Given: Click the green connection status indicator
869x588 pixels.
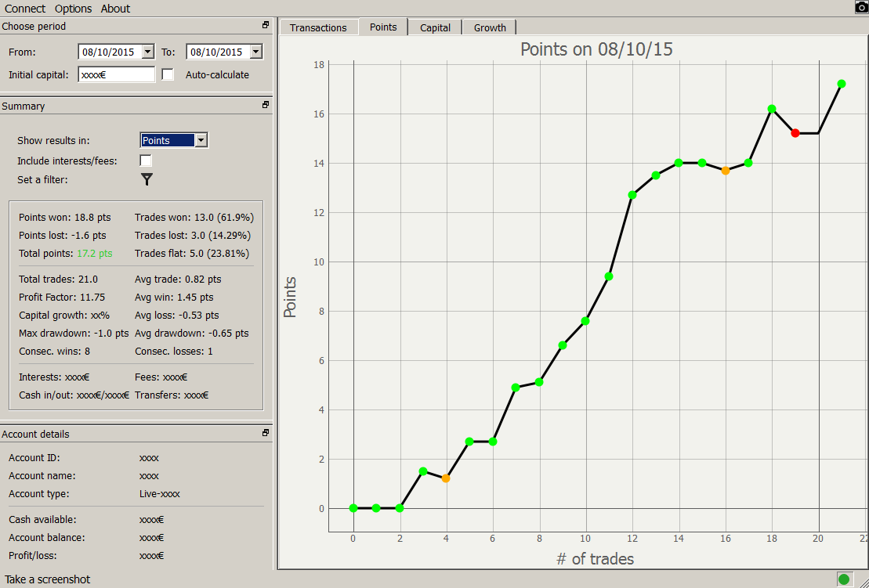Looking at the screenshot, I should coord(843,579).
